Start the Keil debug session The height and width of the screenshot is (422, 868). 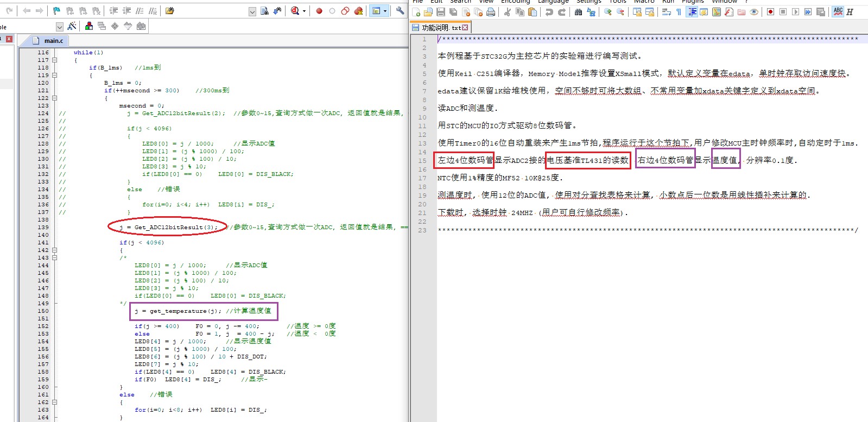(295, 11)
